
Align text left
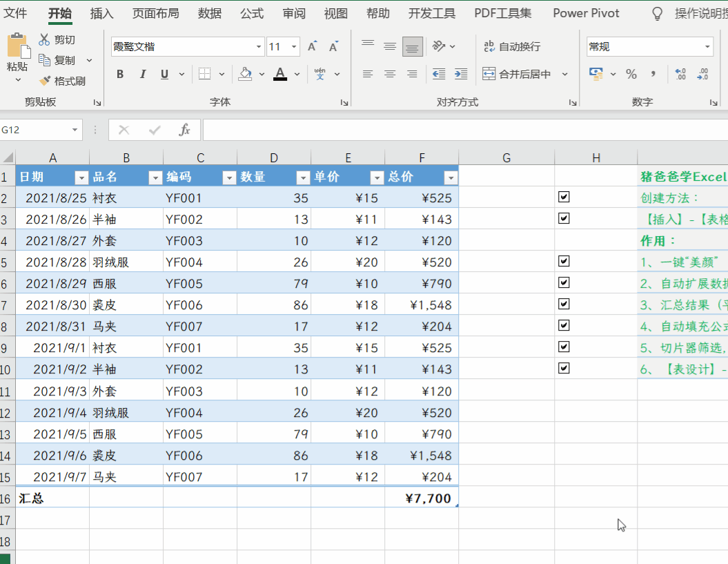point(368,74)
